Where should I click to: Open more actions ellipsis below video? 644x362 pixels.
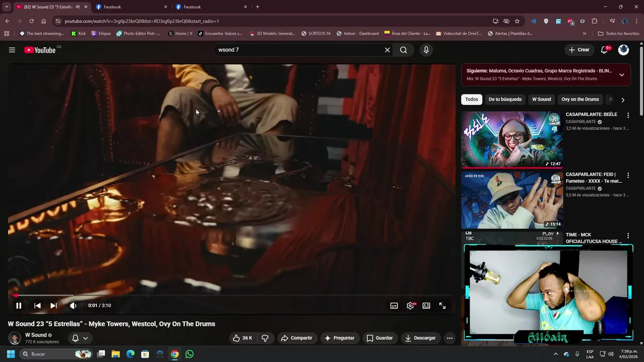450,338
